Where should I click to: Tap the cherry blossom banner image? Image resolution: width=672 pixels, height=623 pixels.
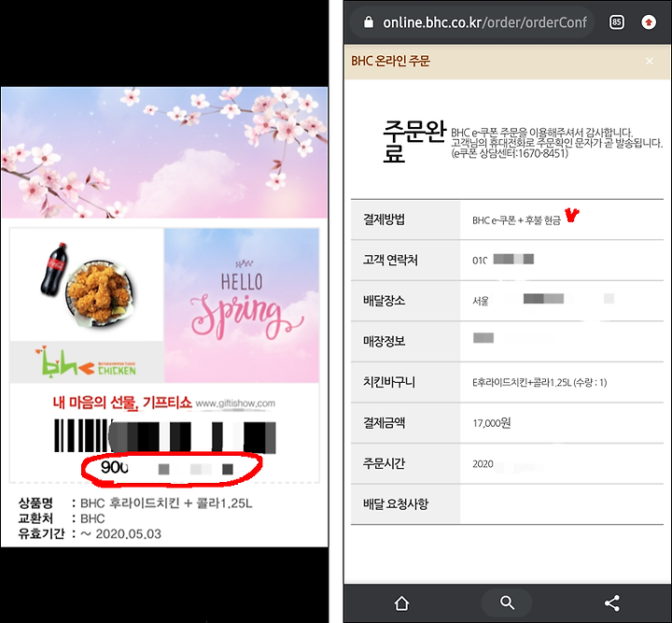click(x=164, y=152)
